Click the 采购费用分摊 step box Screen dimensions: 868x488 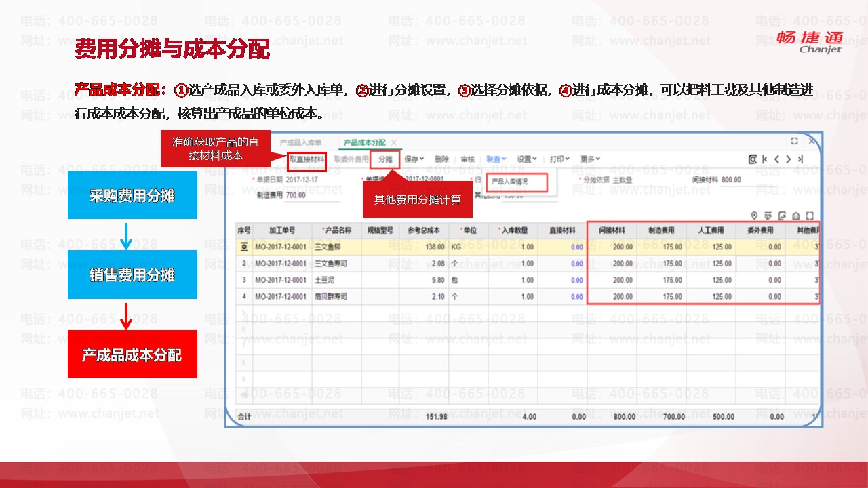(132, 195)
